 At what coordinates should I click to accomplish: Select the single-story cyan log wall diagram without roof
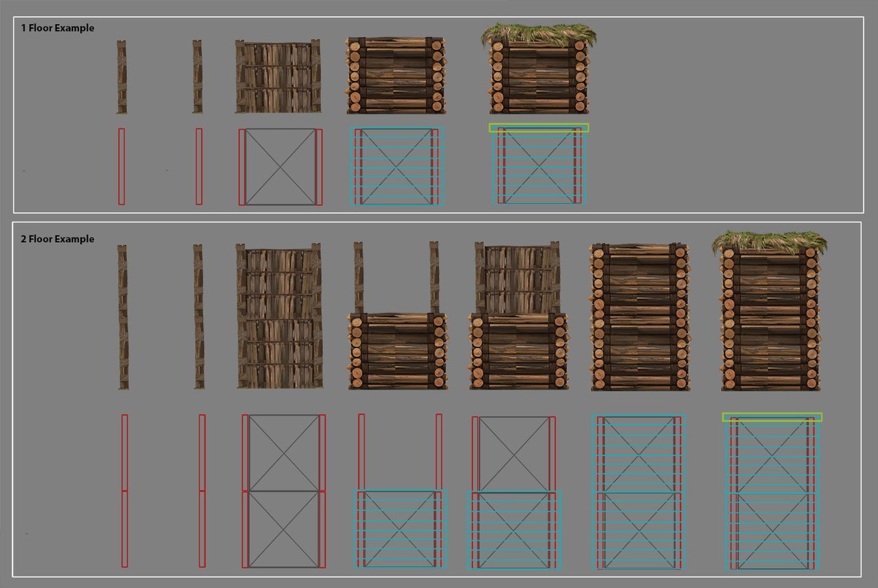coord(396,166)
